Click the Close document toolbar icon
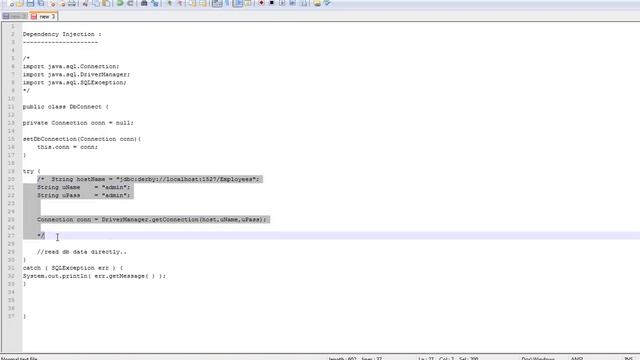Image resolution: width=640 pixels, height=360 pixels. pos(53,3)
